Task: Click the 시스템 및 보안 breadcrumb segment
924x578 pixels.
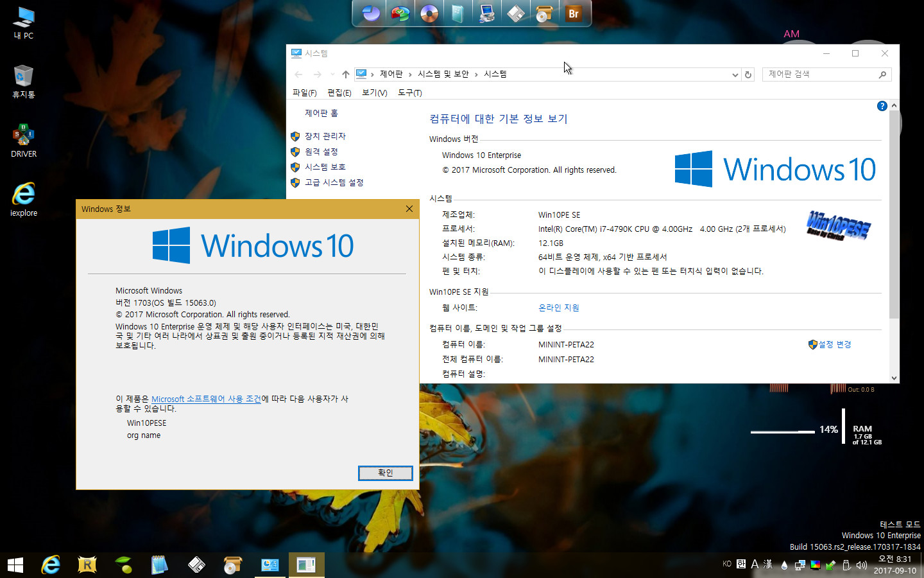Action: click(x=443, y=74)
